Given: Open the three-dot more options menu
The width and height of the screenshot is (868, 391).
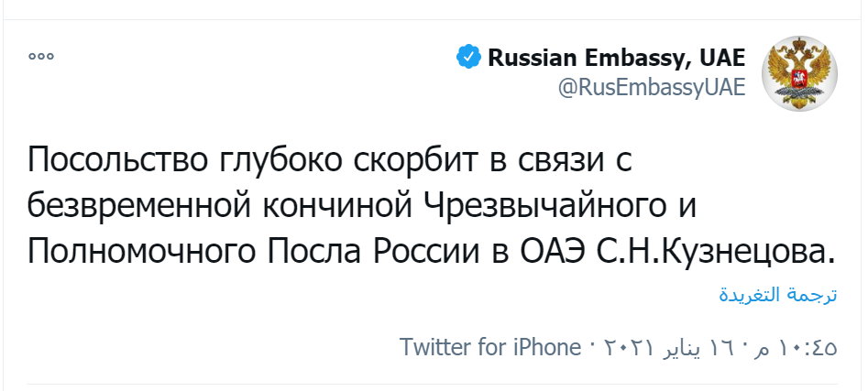Looking at the screenshot, I should pyautogui.click(x=41, y=57).
